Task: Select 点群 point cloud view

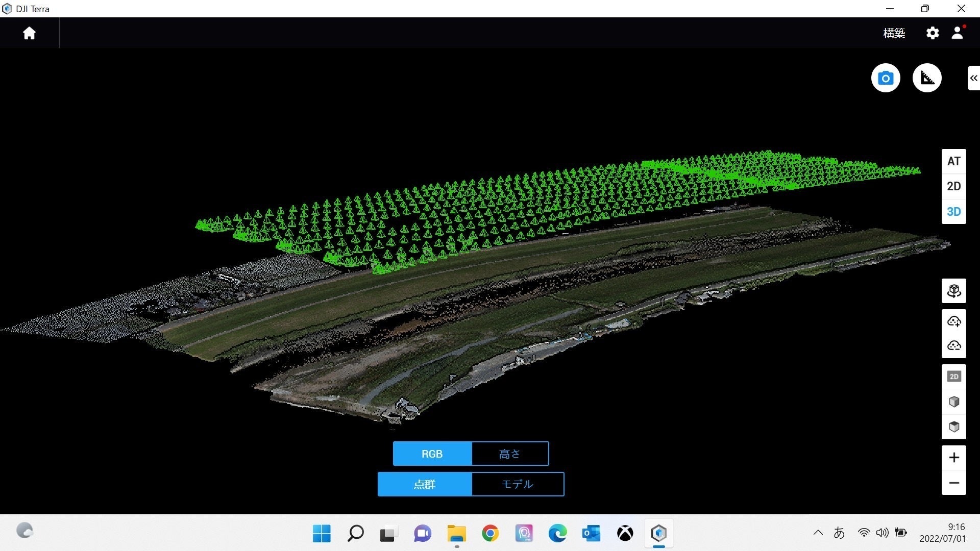Action: (424, 484)
